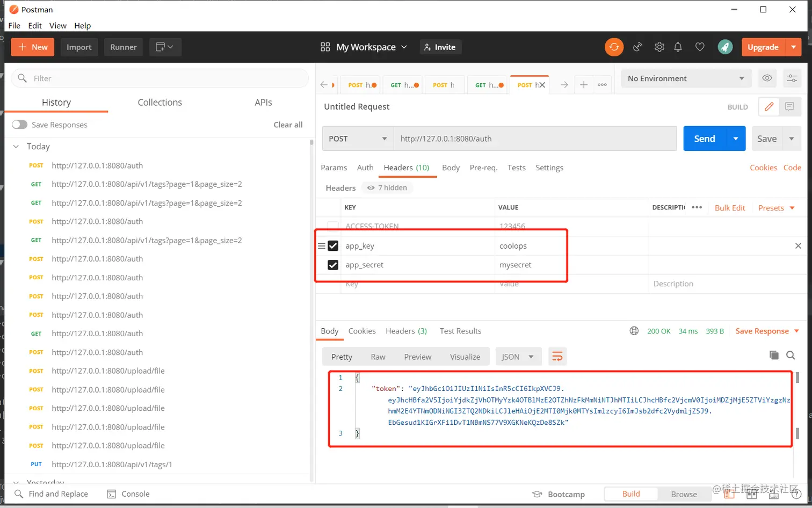Open the View menu
Image resolution: width=812 pixels, height=508 pixels.
point(58,25)
